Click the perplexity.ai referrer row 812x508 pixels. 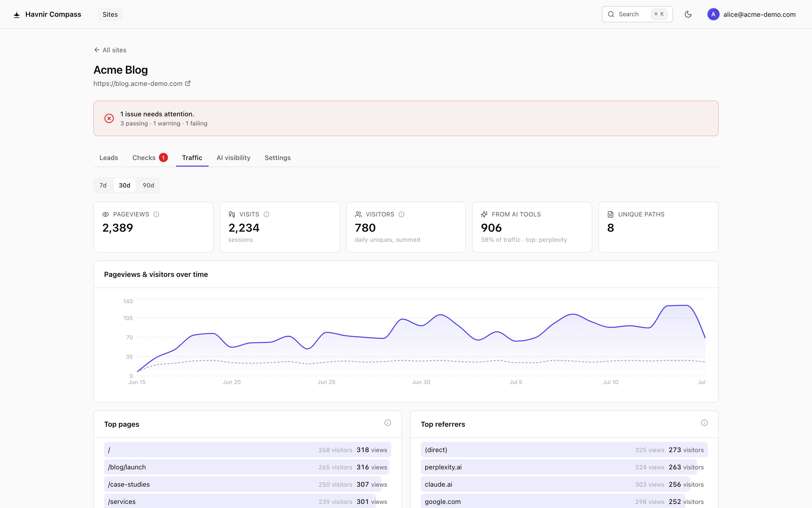[x=564, y=467]
